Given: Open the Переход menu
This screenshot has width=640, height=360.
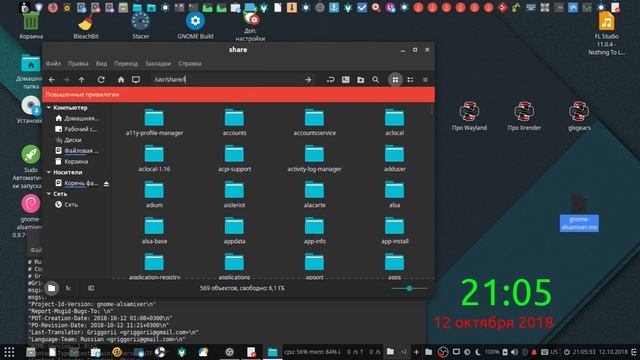Looking at the screenshot, I should (126, 64).
